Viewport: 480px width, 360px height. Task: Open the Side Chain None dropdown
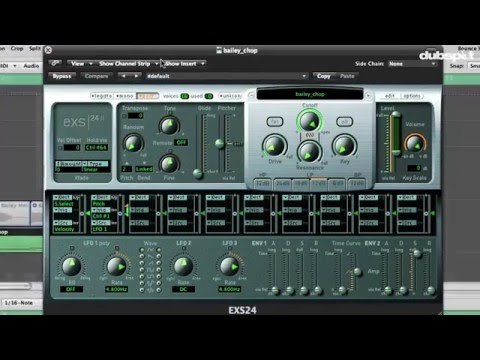pyautogui.click(x=412, y=64)
